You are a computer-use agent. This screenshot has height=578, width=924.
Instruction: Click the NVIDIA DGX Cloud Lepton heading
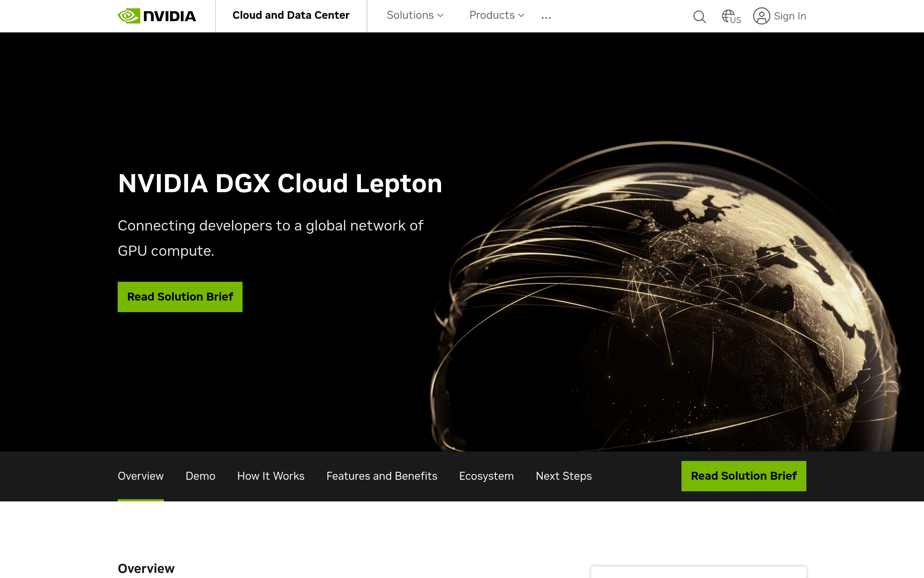[280, 184]
